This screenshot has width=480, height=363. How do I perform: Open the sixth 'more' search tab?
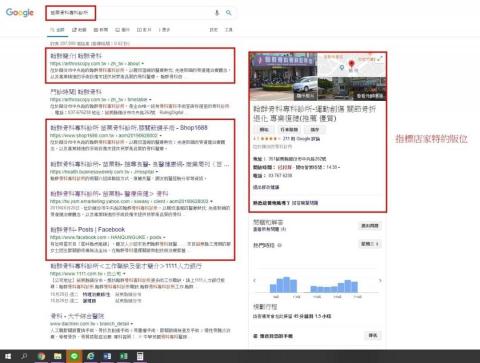click(x=164, y=30)
